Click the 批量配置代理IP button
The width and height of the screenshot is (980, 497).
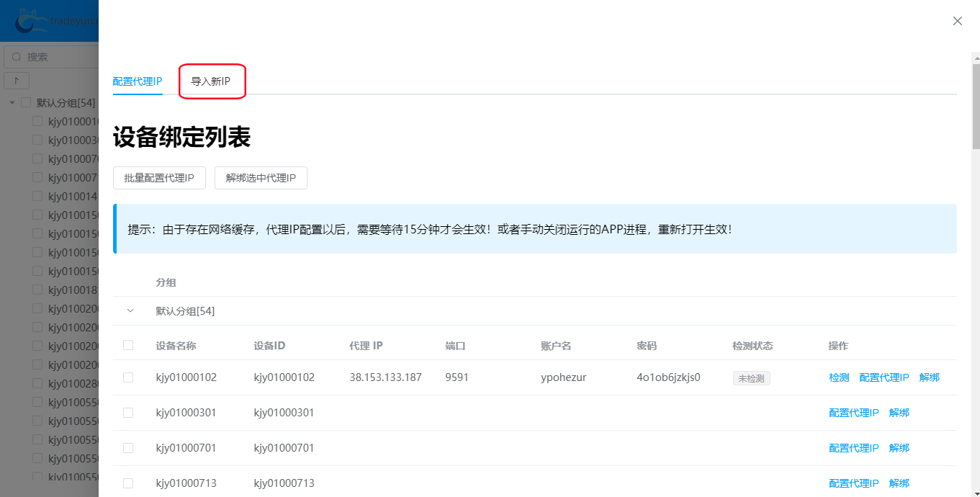(x=159, y=178)
